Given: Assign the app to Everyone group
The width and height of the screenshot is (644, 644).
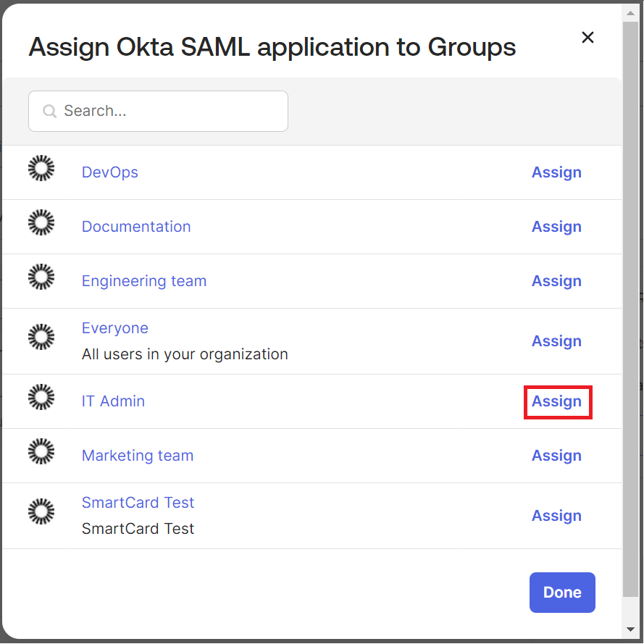Looking at the screenshot, I should pyautogui.click(x=556, y=341).
